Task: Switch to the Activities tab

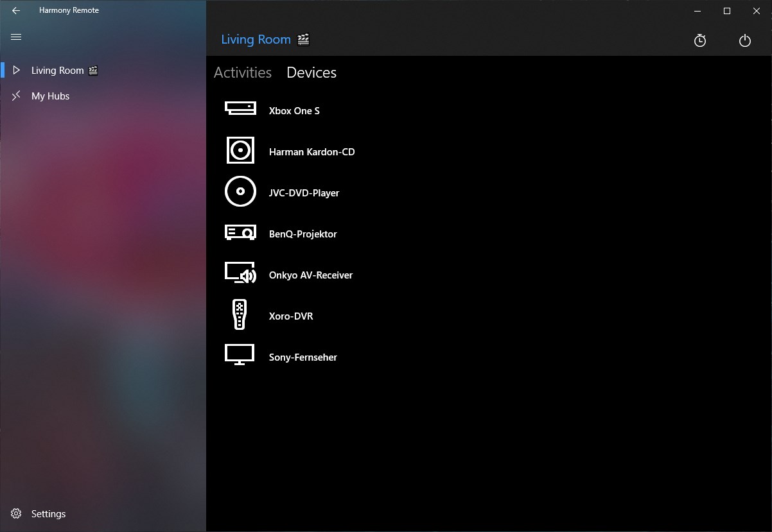Action: coord(243,73)
